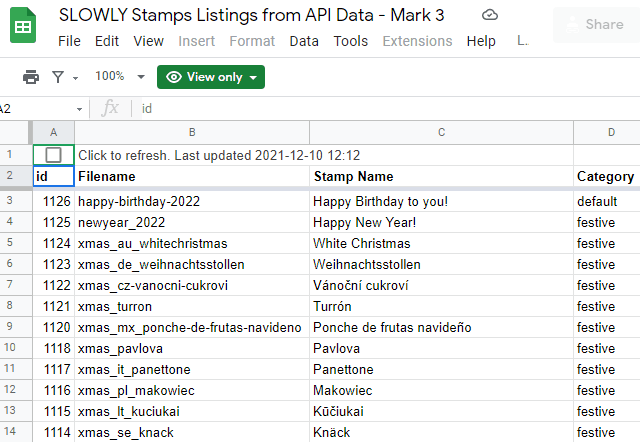Select the 'Turrón' stamp name cell
The height and width of the screenshot is (442, 640).
(441, 307)
